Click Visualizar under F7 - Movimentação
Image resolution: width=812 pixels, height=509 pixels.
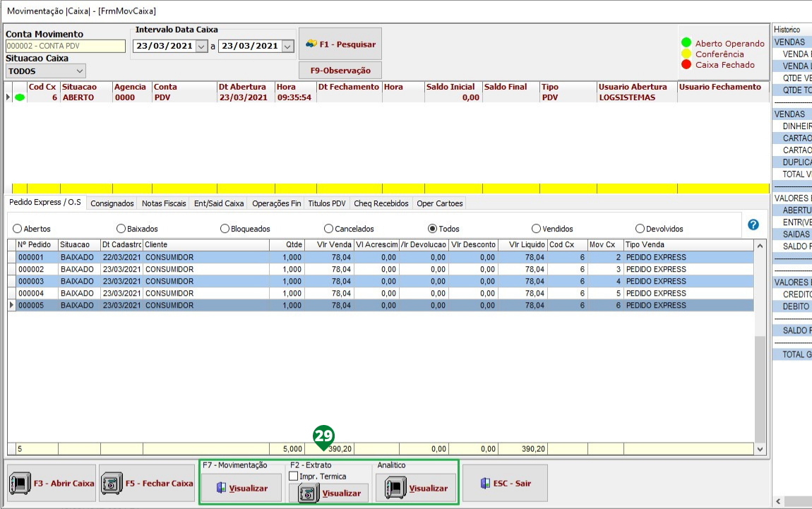point(242,488)
